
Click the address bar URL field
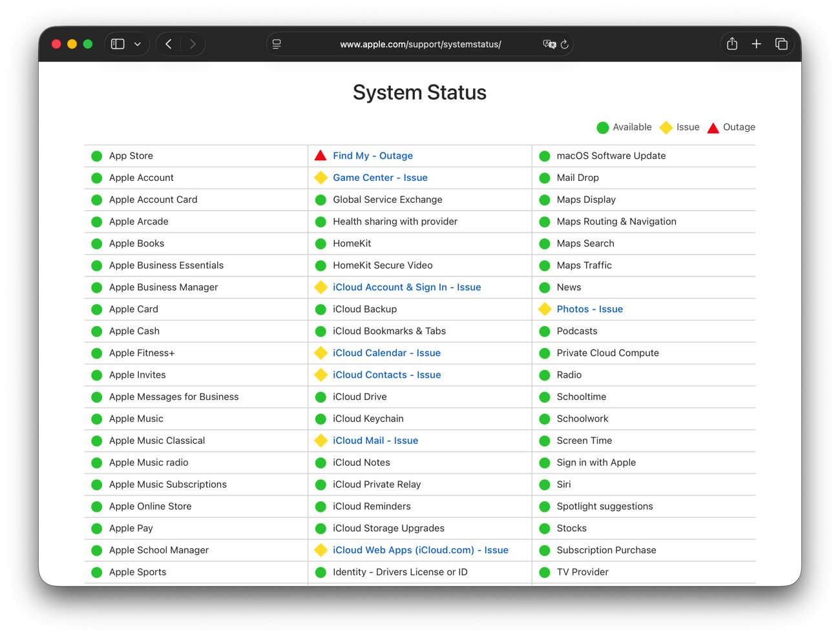point(420,44)
